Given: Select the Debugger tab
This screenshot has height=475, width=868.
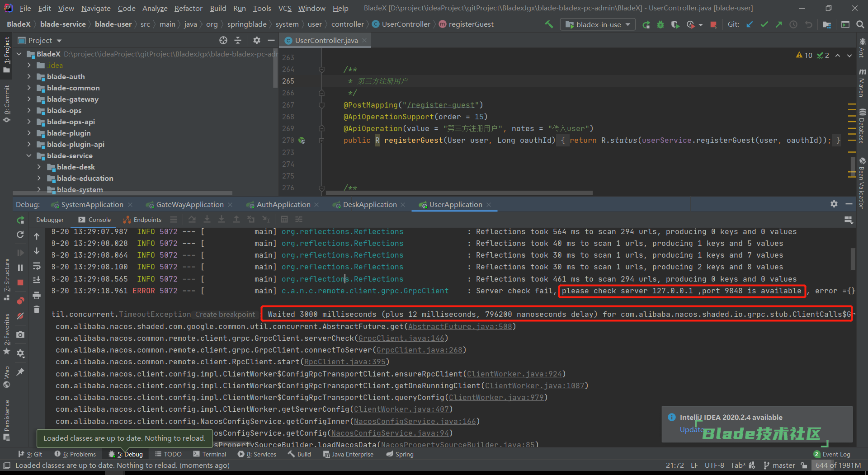Looking at the screenshot, I should pyautogui.click(x=50, y=220).
